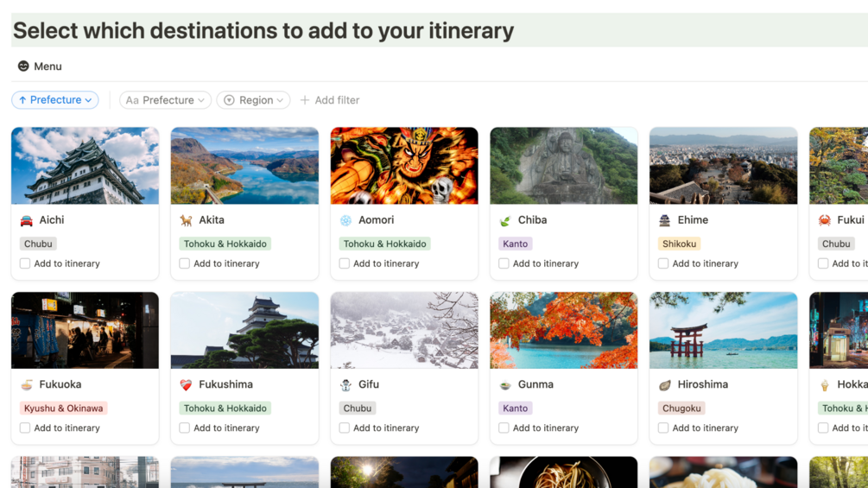Click the Aomori snowflake icon
The width and height of the screenshot is (868, 488).
pyautogui.click(x=345, y=220)
